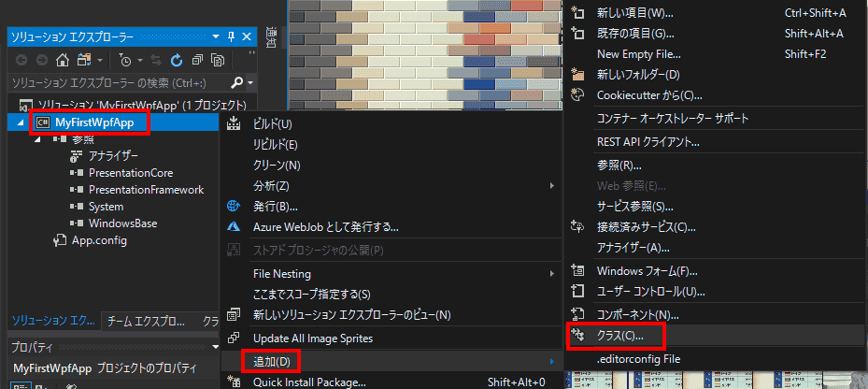Open the pending changes filter clock icon

[x=125, y=61]
